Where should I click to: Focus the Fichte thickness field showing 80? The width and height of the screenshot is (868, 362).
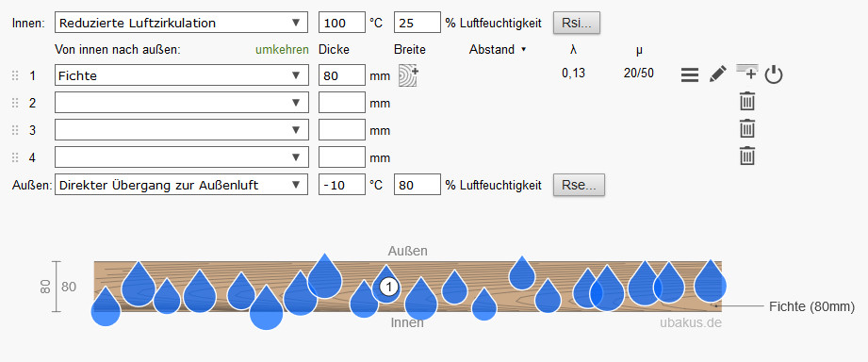342,75
